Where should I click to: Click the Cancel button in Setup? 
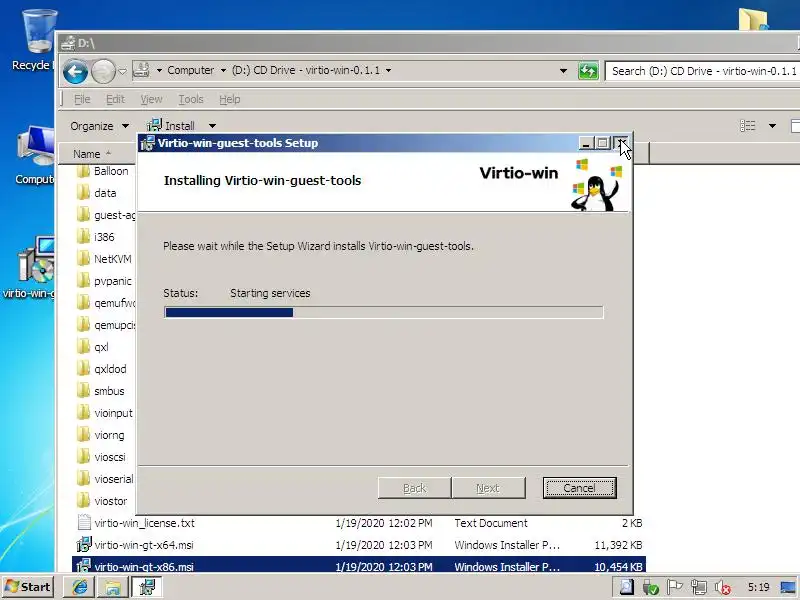580,488
